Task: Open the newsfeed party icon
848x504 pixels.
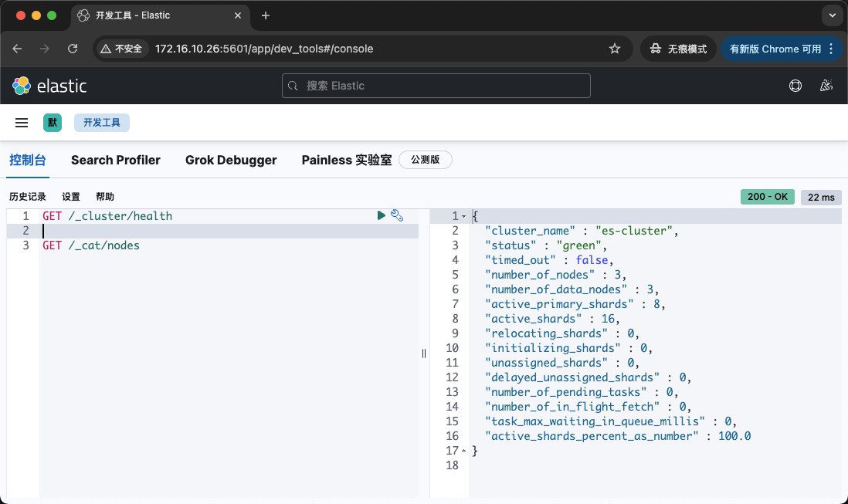Action: tap(826, 86)
